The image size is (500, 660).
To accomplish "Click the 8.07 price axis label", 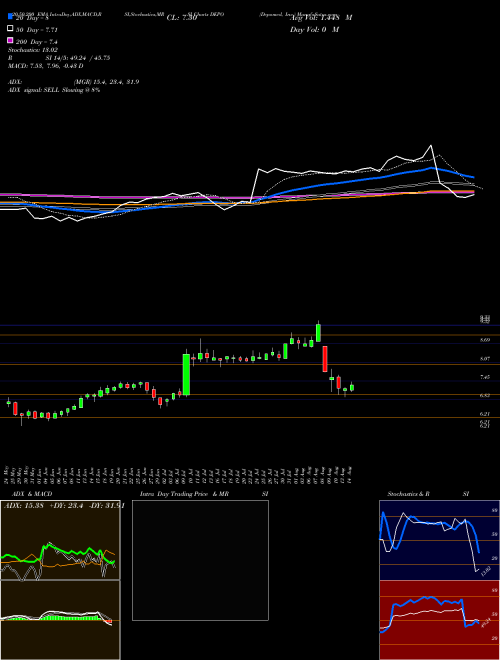I will 484,359.
